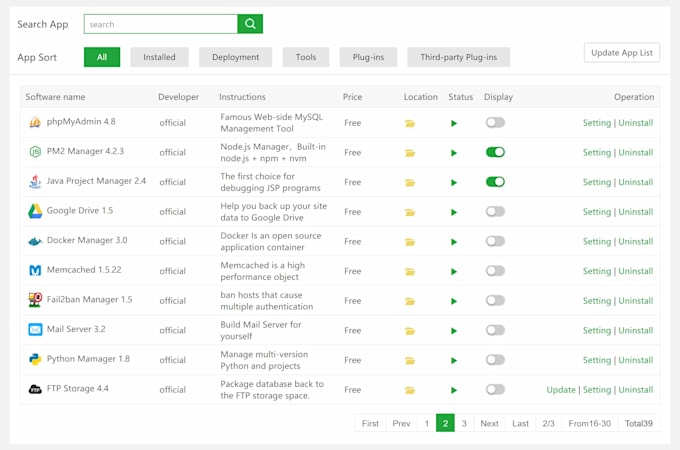Open Memcached location folder
The width and height of the screenshot is (680, 450).
coord(410,272)
